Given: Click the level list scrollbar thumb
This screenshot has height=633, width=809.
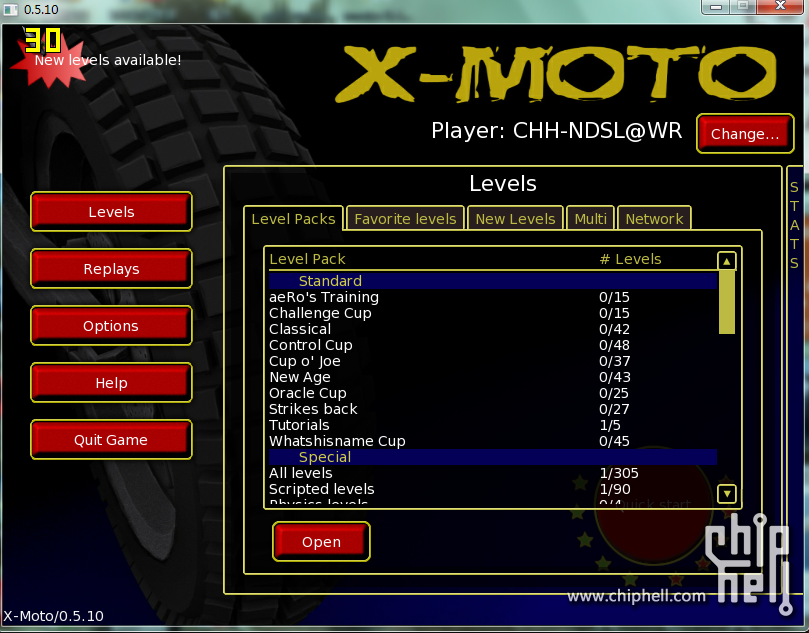Looking at the screenshot, I should tap(726, 302).
